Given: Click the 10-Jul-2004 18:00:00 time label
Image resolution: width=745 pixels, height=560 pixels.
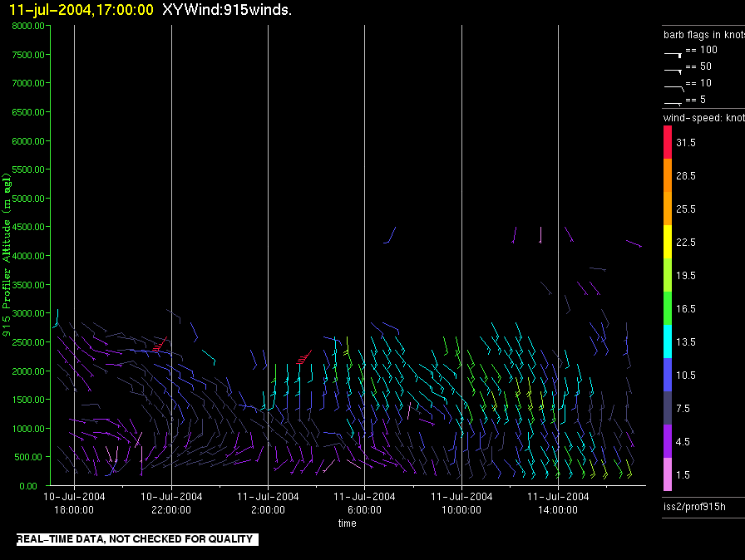Looking at the screenshot, I should click(74, 503).
